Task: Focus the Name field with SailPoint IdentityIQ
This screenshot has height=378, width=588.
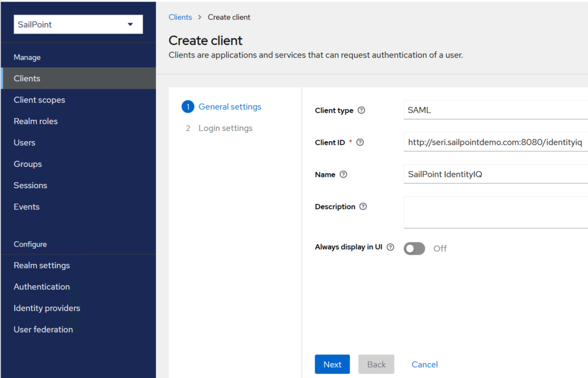Action: click(x=496, y=174)
